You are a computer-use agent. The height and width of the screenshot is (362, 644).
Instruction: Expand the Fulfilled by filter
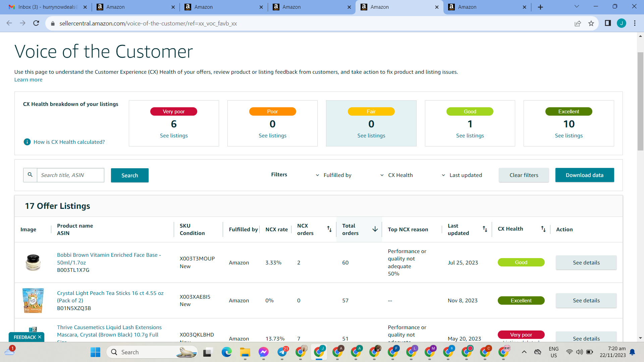click(x=334, y=175)
